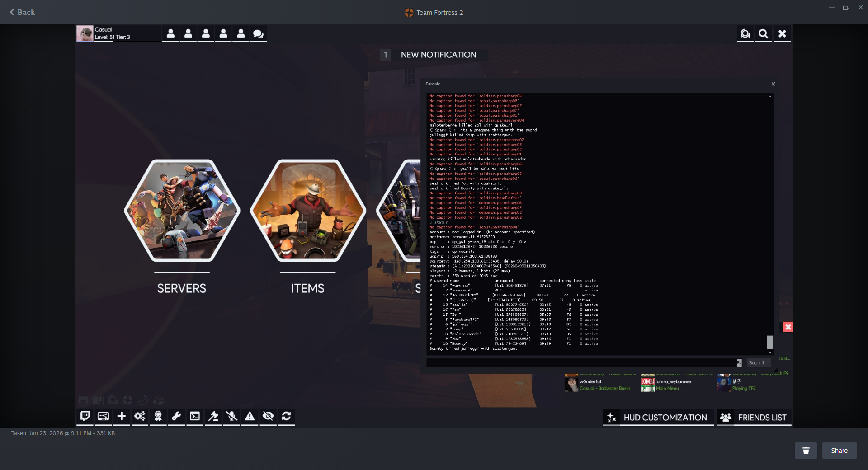868x470 pixels.
Task: Open the Servers hexagon menu
Action: tap(182, 211)
